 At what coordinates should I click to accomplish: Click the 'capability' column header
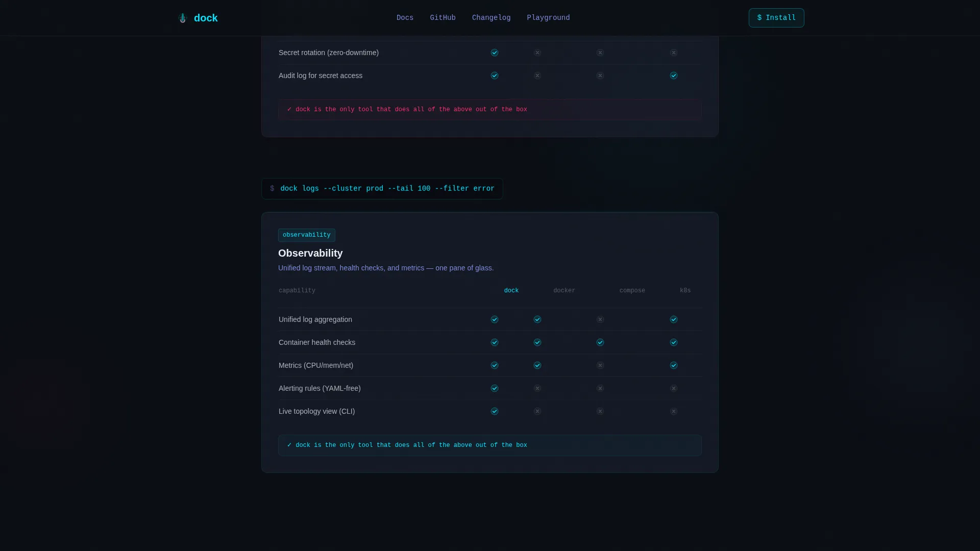pos(297,291)
